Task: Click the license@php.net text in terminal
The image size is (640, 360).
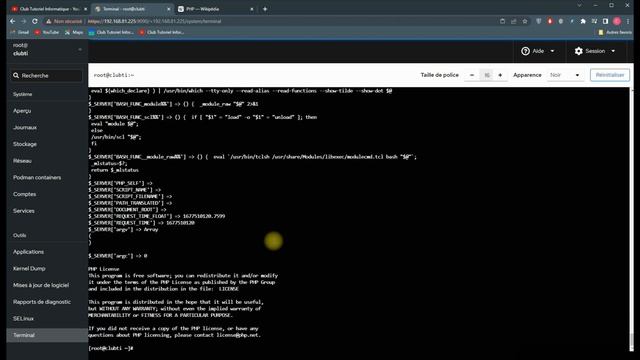Action: coord(238,335)
